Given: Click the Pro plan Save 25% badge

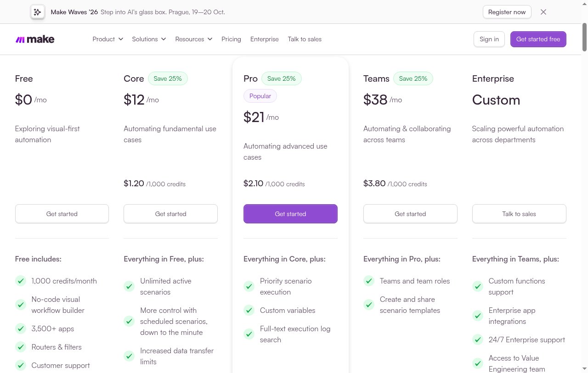Looking at the screenshot, I should (282, 78).
